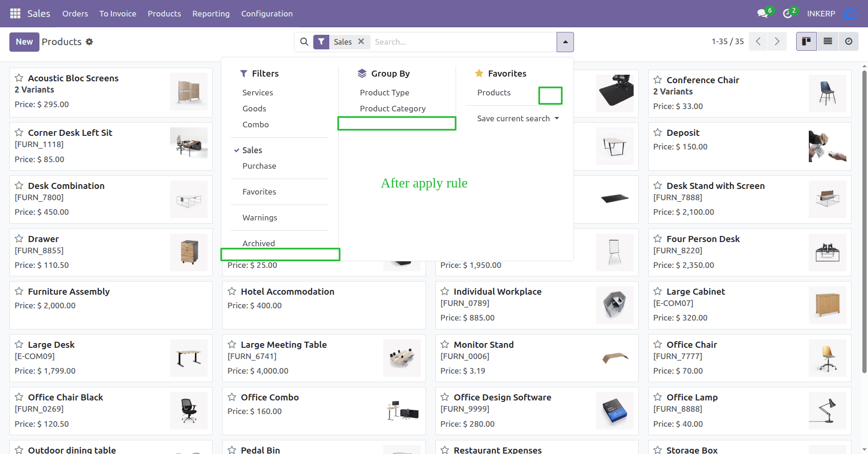Screen dimensions: 868x454
Task: Open the To Invoice menu
Action: (118, 14)
